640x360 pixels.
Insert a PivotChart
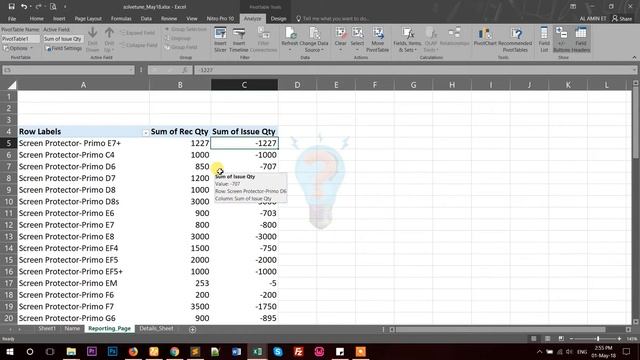coord(485,37)
